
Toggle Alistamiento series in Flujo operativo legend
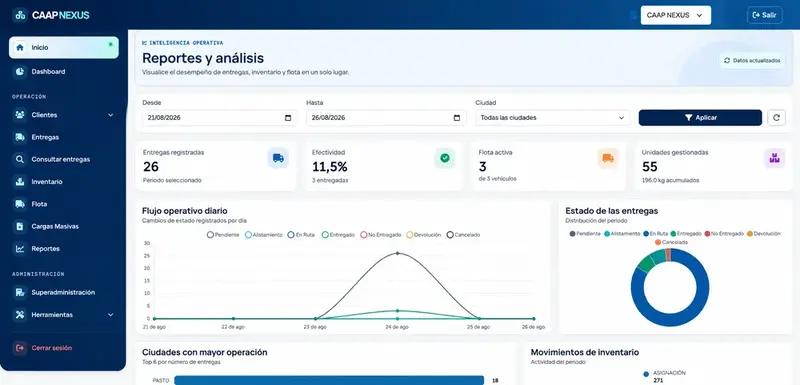click(264, 235)
